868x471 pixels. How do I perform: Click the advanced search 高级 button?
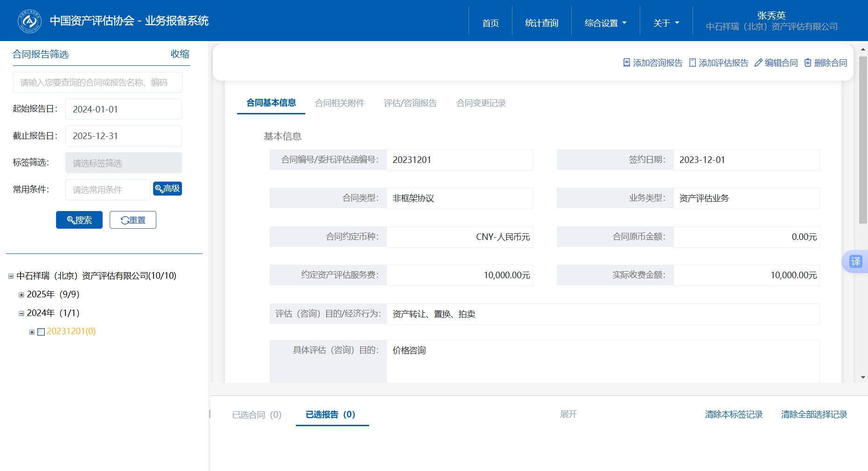pos(168,189)
